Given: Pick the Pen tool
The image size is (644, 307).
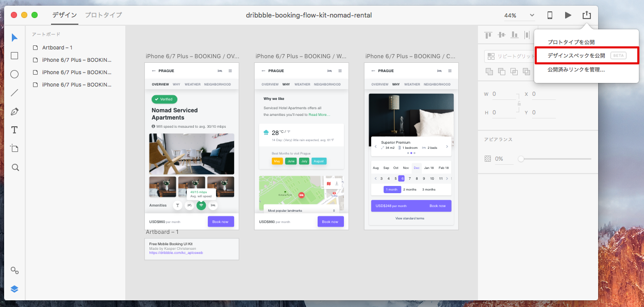Looking at the screenshot, I should (x=14, y=111).
